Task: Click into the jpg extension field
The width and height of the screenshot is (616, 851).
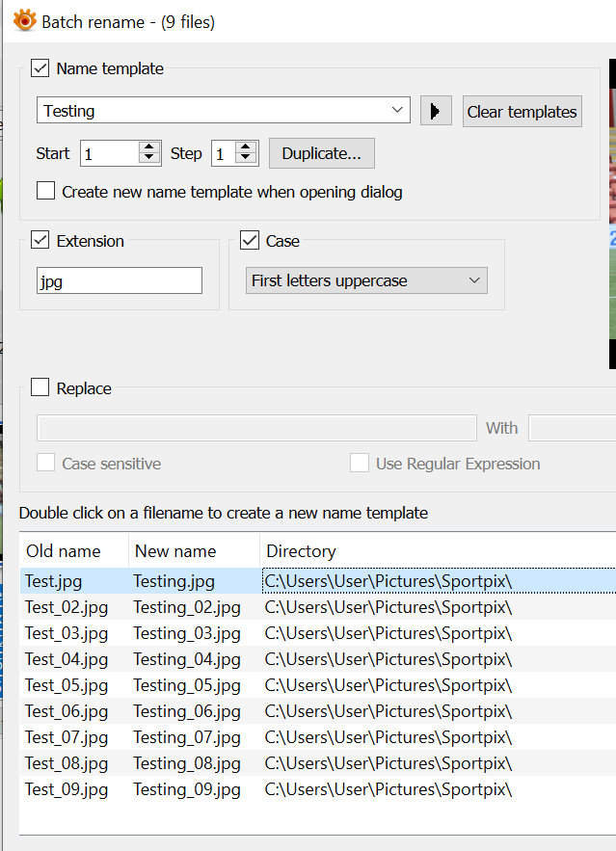Action: tap(120, 280)
